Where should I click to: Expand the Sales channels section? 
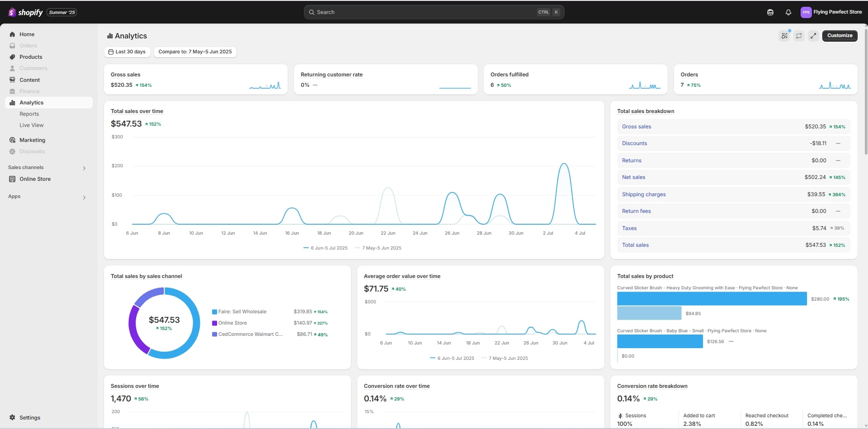pos(84,168)
